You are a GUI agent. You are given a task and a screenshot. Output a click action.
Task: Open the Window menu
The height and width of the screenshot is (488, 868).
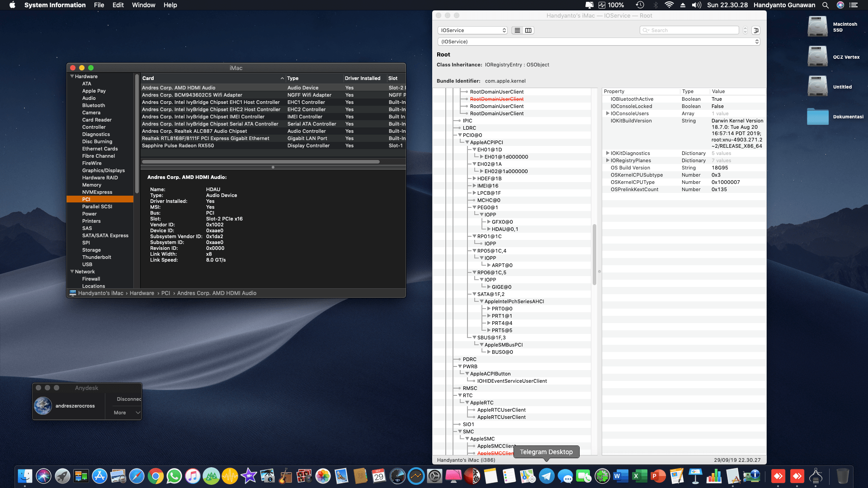(x=143, y=5)
